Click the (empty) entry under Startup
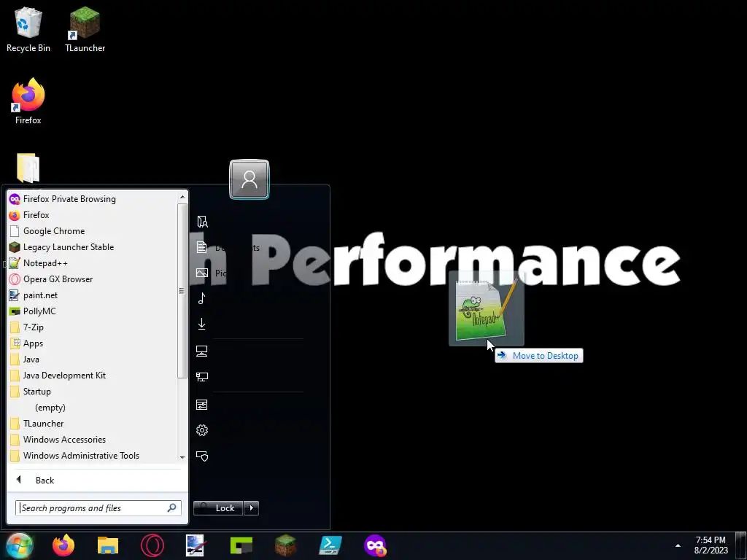Viewport: 747px width, 560px height. pos(50,408)
